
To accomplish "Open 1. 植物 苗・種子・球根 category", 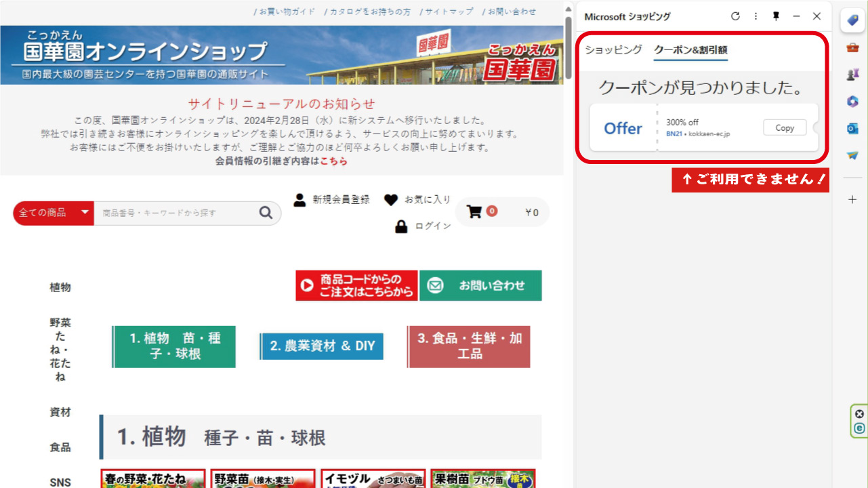I will pyautogui.click(x=174, y=346).
